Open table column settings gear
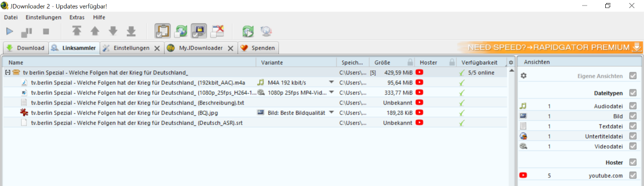Viewport: 644px width, 186px height. click(x=511, y=63)
